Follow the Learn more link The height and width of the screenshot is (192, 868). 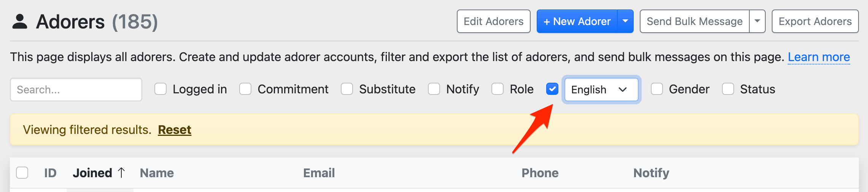819,57
